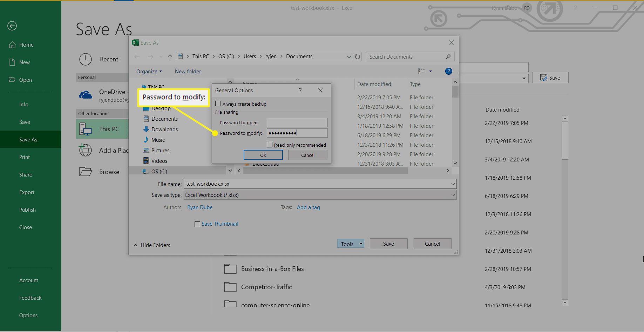Click the Browse folder icon
This screenshot has width=644, height=332.
(x=85, y=172)
